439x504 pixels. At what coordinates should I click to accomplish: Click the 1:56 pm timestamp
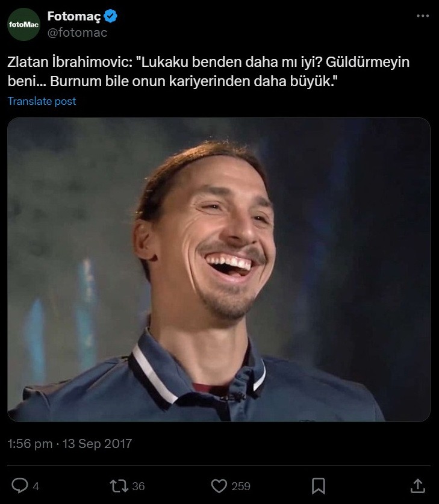30,444
